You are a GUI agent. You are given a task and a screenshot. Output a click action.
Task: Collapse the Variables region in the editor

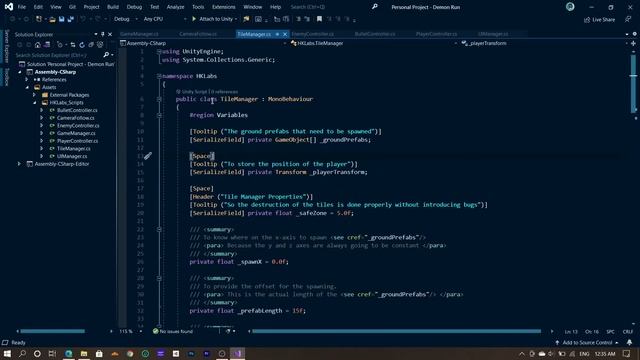[159, 115]
